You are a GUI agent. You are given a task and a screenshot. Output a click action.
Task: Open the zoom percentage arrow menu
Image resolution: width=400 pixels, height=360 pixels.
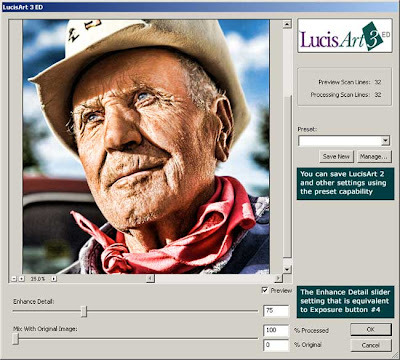click(x=54, y=279)
